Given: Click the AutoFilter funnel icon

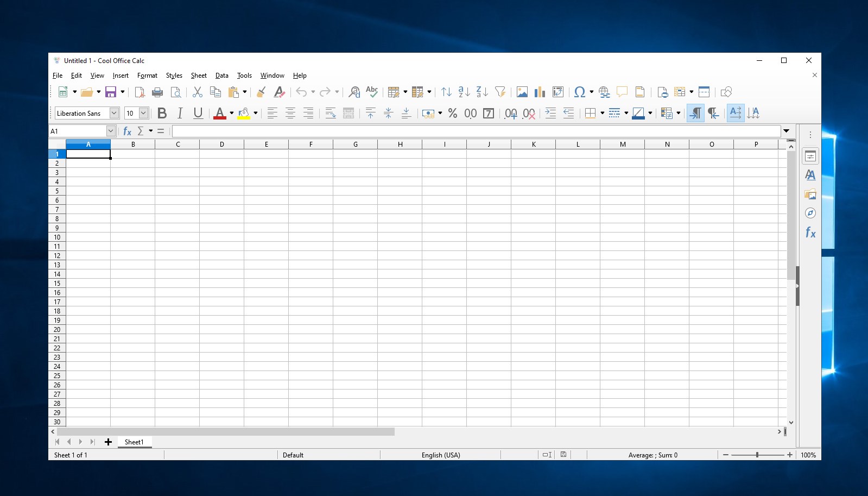Looking at the screenshot, I should [500, 92].
